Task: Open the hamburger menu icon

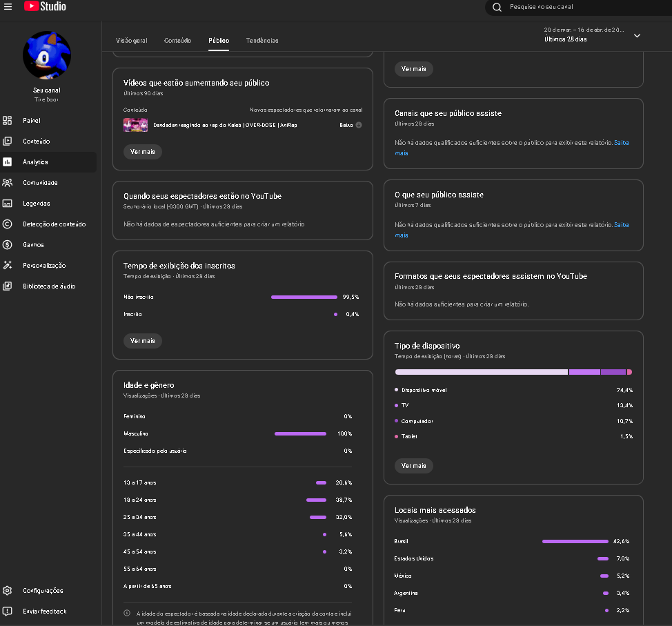Action: 8,7
